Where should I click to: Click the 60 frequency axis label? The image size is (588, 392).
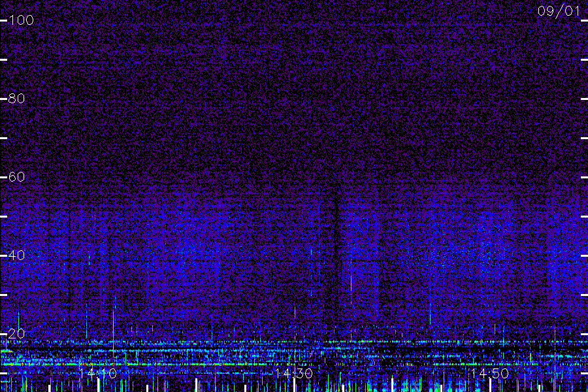pos(16,177)
